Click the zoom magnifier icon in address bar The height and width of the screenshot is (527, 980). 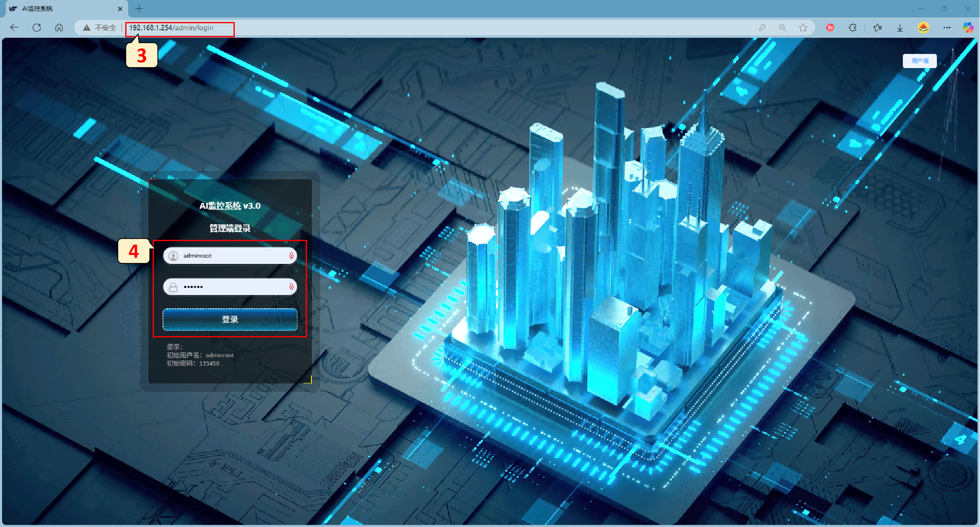click(x=782, y=28)
